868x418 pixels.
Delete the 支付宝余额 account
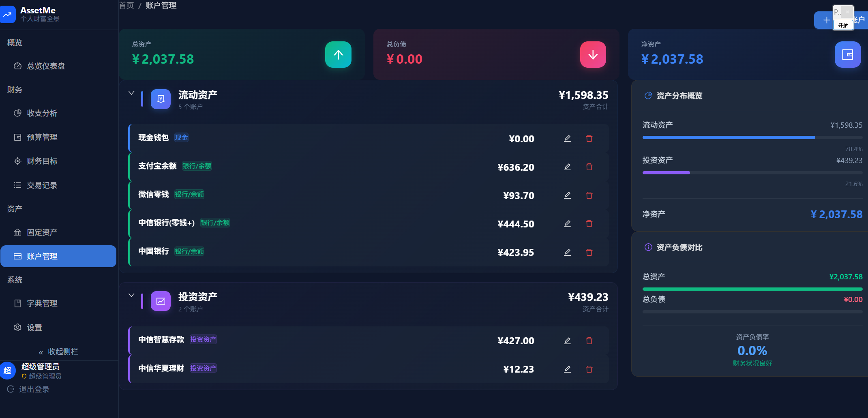(589, 167)
